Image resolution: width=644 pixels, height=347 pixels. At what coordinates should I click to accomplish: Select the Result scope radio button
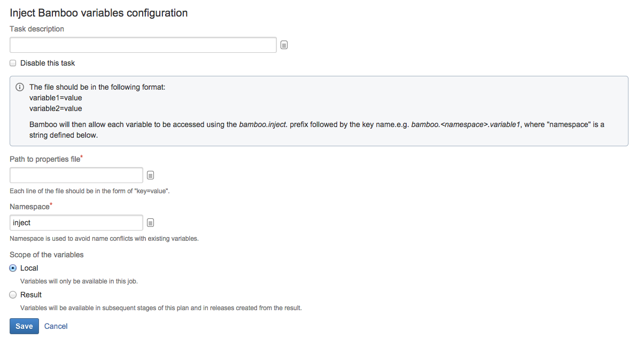click(x=13, y=295)
